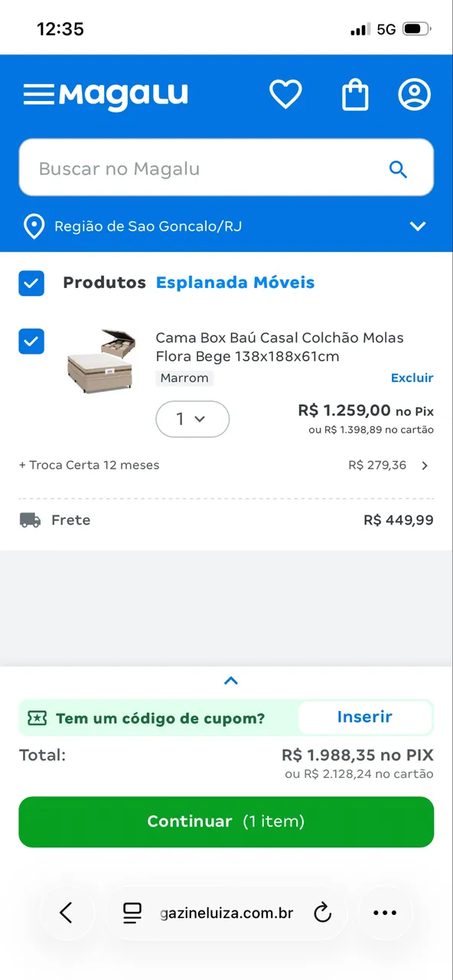
Task: Reload the page with refresh icon
Action: pos(323,913)
